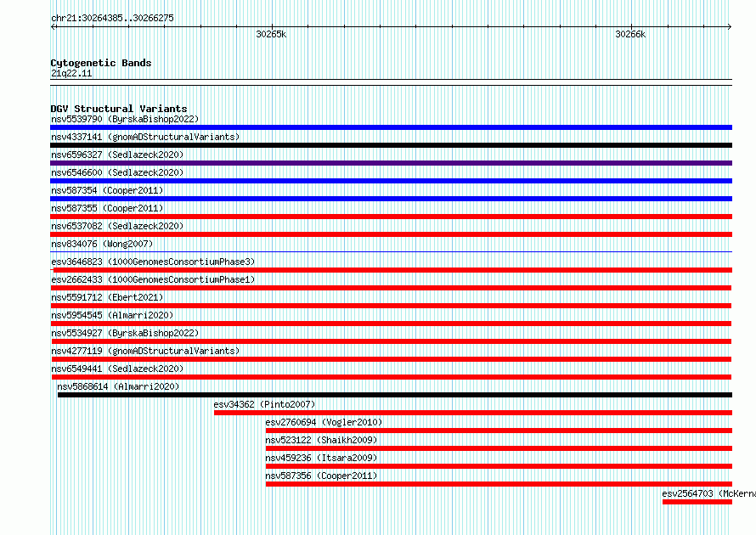This screenshot has height=535, width=756.
Task: Select nsv5868614 (Almarri2020) label
Action: click(118, 386)
